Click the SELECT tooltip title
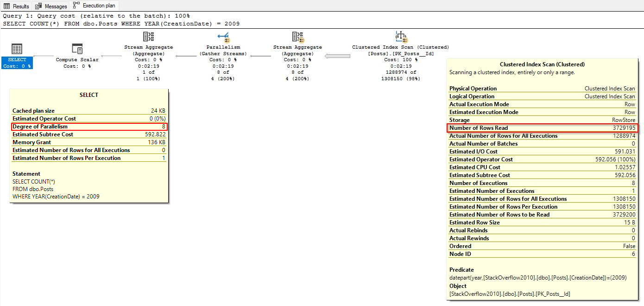Viewport: 644px width, 306px height. point(89,95)
